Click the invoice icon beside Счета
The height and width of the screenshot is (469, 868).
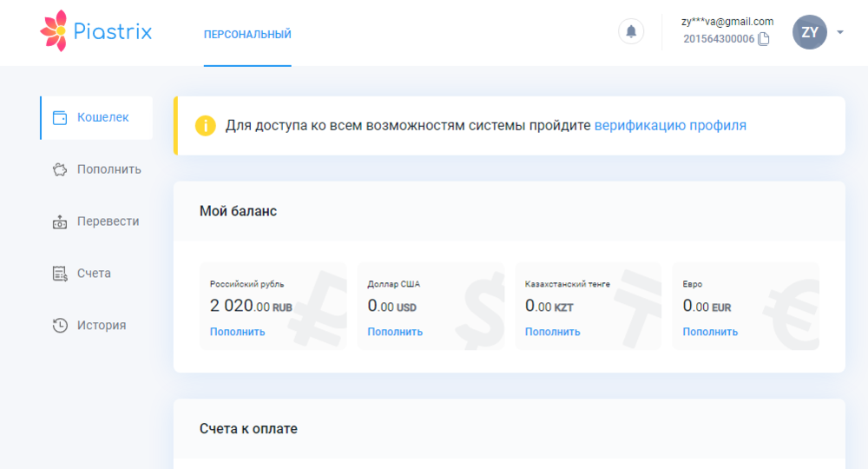(60, 274)
